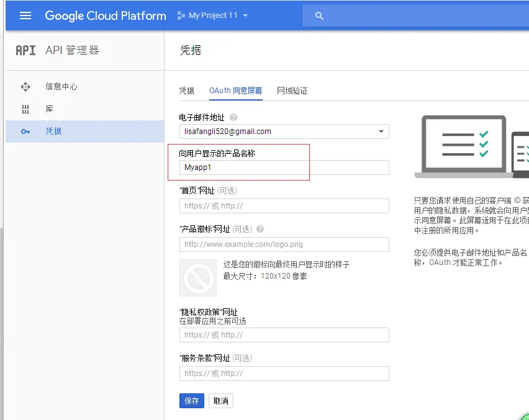The image size is (529, 420).
Task: Click the 服务条款 URL field
Action: point(284,373)
